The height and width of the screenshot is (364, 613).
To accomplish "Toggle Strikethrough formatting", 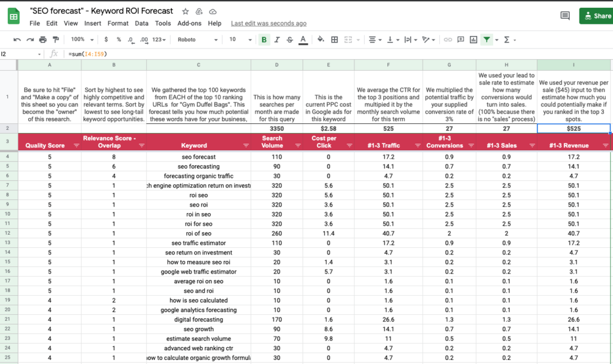I will coord(290,40).
